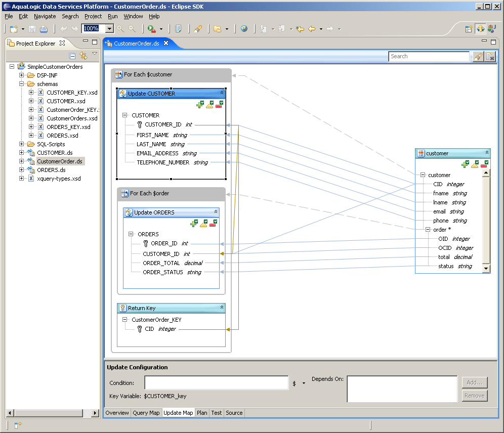Switch to the Test tab

click(216, 413)
